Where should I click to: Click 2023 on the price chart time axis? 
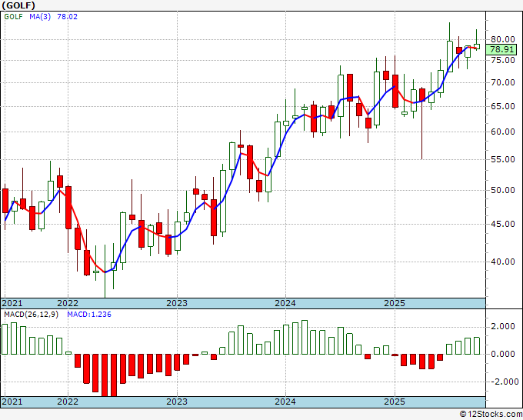click(x=177, y=303)
